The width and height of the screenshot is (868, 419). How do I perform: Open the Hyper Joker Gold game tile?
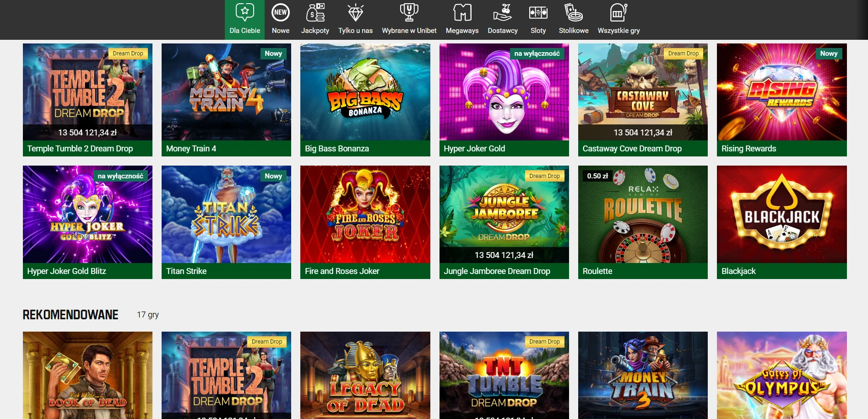(504, 100)
